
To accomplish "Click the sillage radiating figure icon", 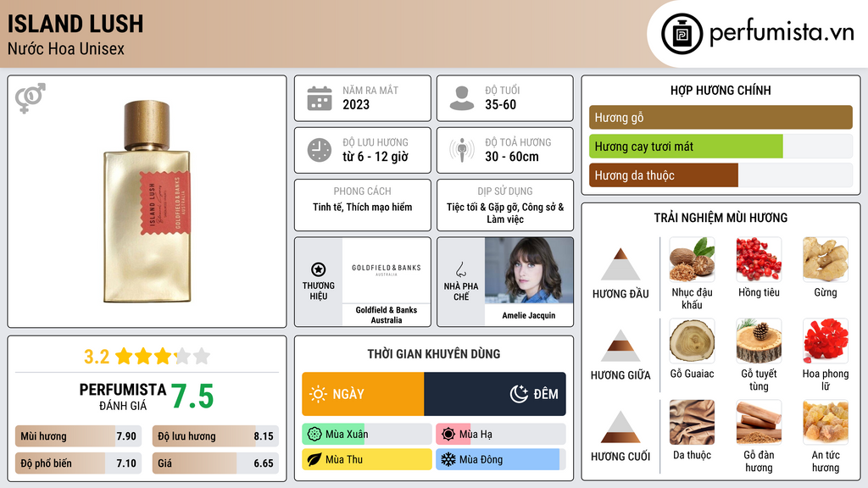I will pos(462,150).
